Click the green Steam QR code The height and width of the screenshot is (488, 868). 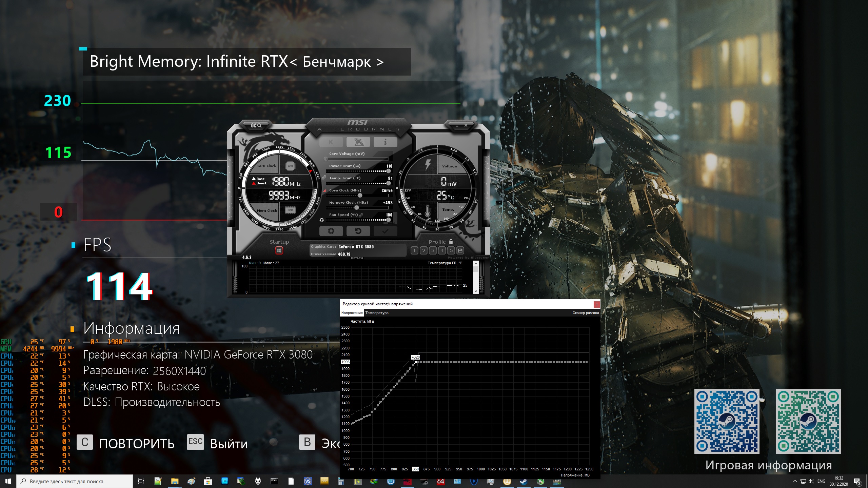(x=808, y=421)
